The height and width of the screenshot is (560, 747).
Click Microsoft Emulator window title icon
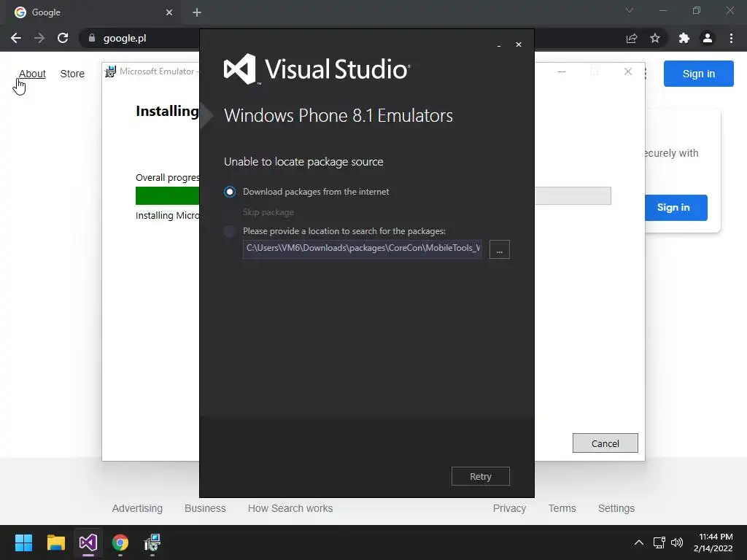[x=110, y=72]
